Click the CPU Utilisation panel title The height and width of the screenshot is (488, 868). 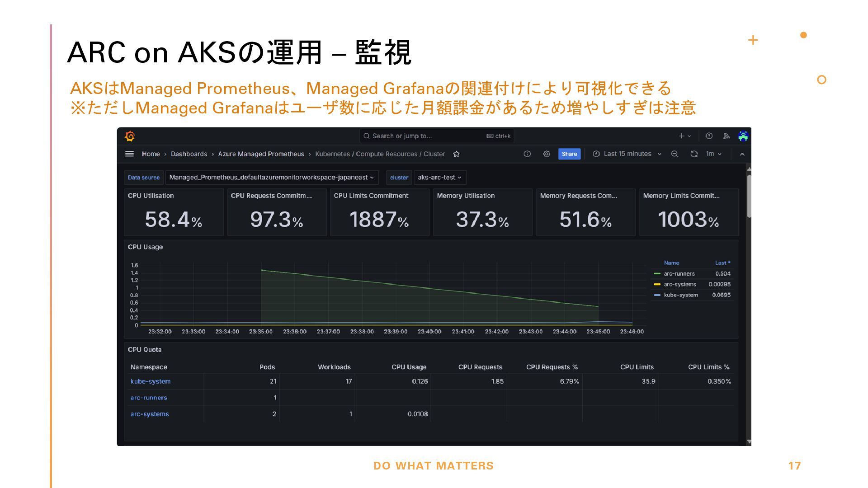(x=151, y=196)
